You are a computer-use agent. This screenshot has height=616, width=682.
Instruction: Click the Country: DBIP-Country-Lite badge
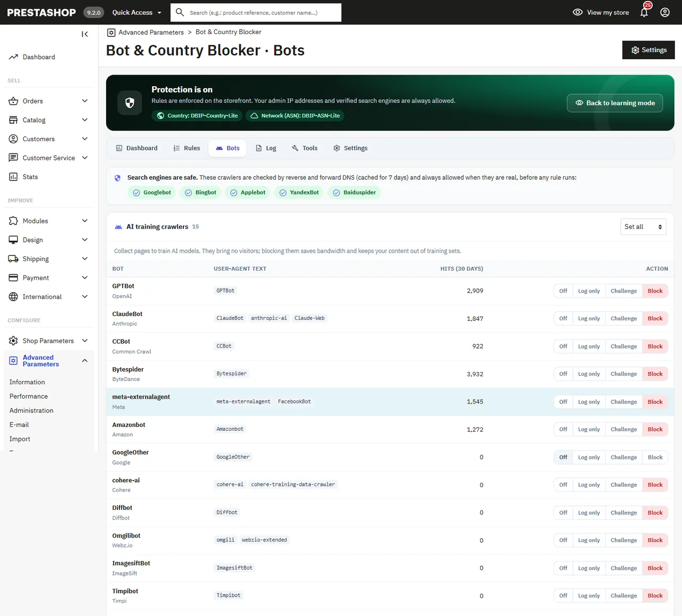198,116
